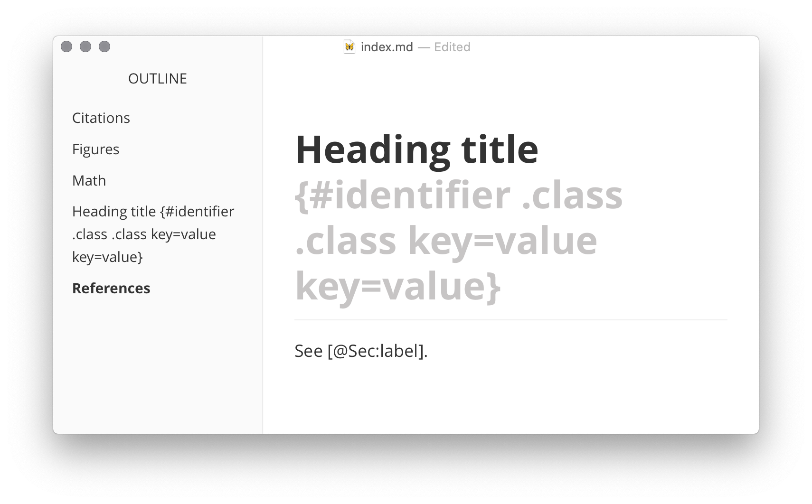Click the middle traffic-light window button
The image size is (812, 504).
(85, 47)
